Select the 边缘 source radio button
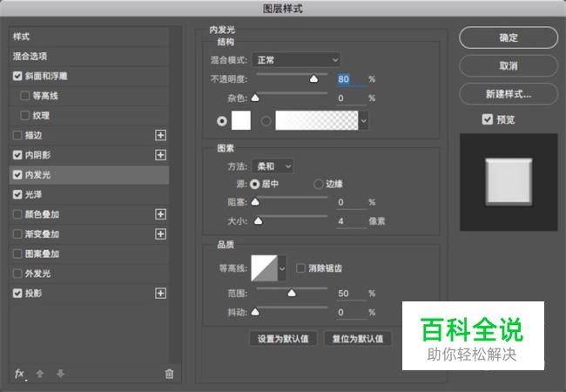566x392 pixels. (x=319, y=184)
